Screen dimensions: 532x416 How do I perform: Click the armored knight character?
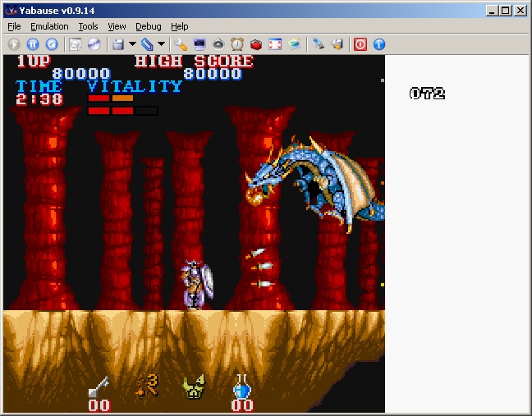tap(197, 285)
